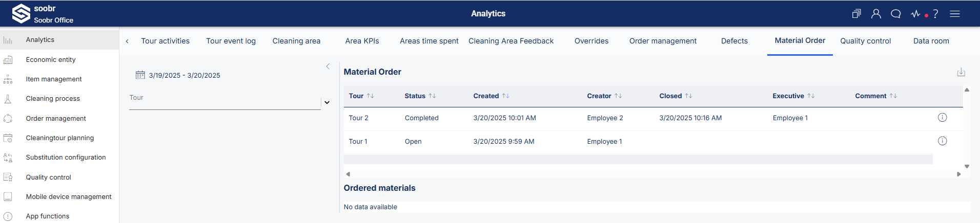Switch to the Defects tab
This screenshot has height=223, width=980.
coord(734,41)
